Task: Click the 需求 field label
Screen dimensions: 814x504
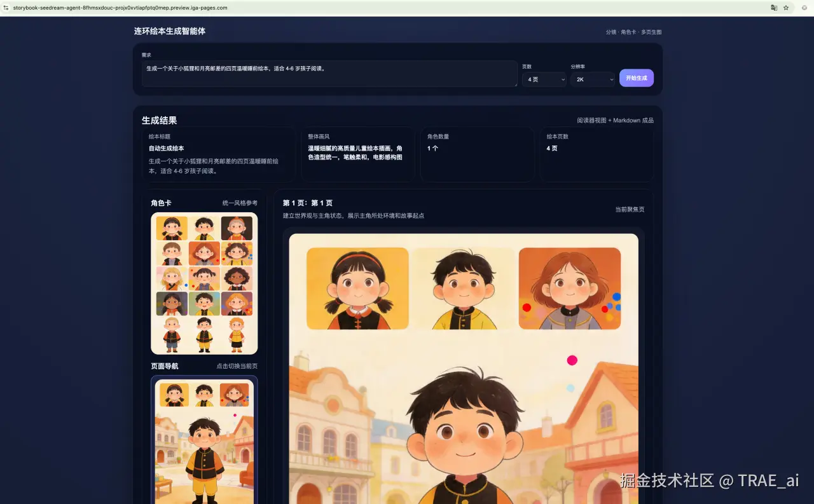Action: click(x=146, y=55)
